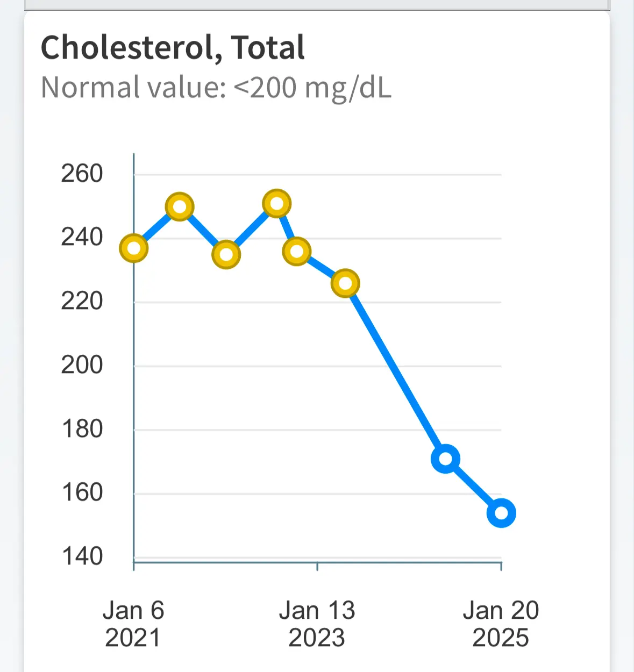The image size is (634, 672).
Task: Click the blue data point near 170
Action: pyautogui.click(x=446, y=459)
